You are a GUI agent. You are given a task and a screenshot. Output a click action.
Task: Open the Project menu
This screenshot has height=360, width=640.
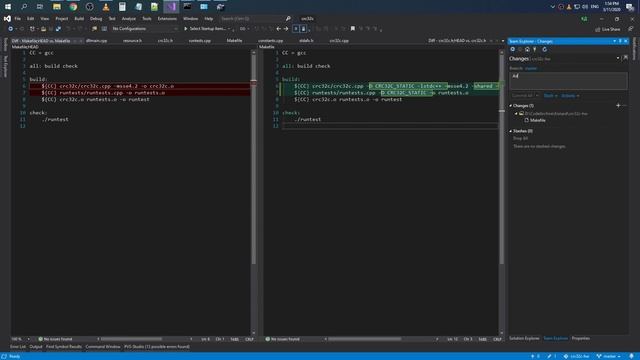(x=62, y=18)
